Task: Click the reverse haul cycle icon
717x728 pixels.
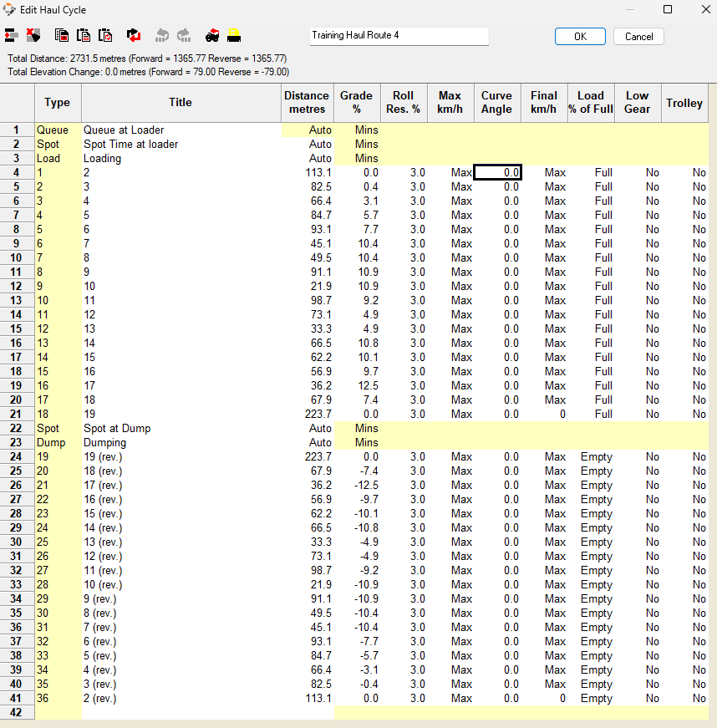Action: point(133,35)
